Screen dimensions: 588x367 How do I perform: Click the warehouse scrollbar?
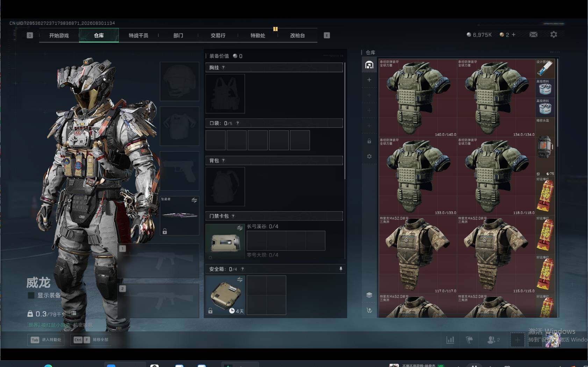tap(557, 103)
